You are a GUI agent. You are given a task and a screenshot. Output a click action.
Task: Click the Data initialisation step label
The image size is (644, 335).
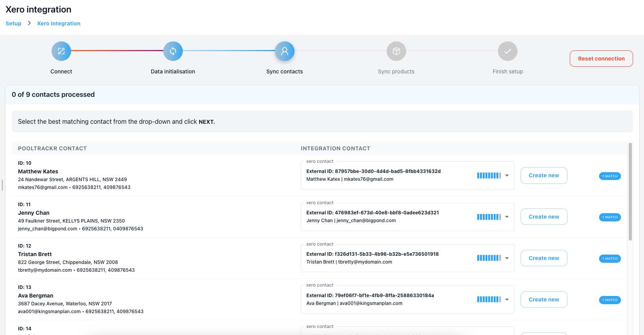click(173, 71)
